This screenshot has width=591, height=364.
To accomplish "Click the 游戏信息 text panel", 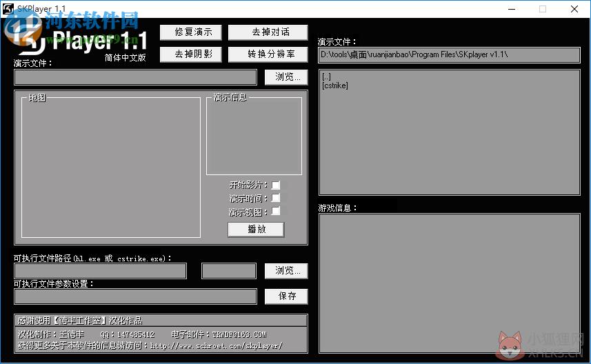I will [x=449, y=283].
